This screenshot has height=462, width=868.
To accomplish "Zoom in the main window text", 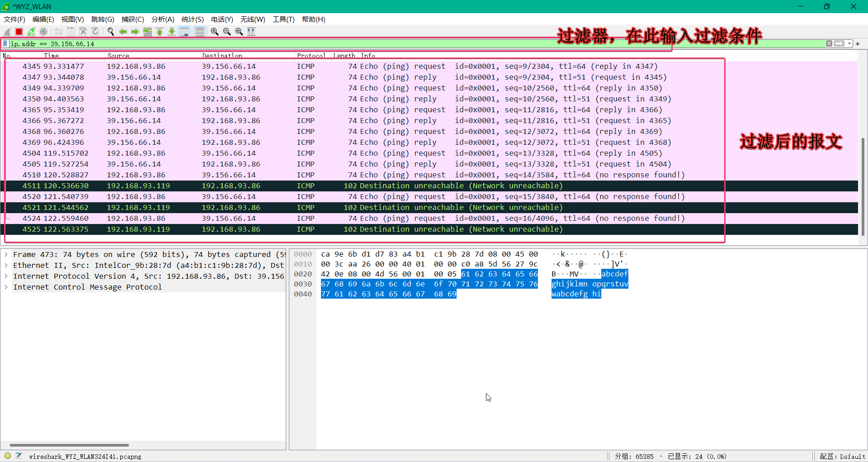I will pyautogui.click(x=215, y=32).
